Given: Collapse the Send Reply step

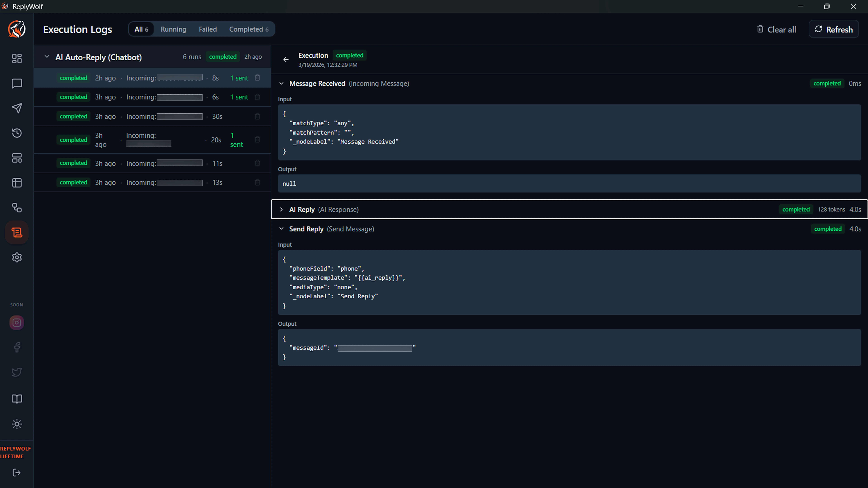Looking at the screenshot, I should click(x=281, y=229).
